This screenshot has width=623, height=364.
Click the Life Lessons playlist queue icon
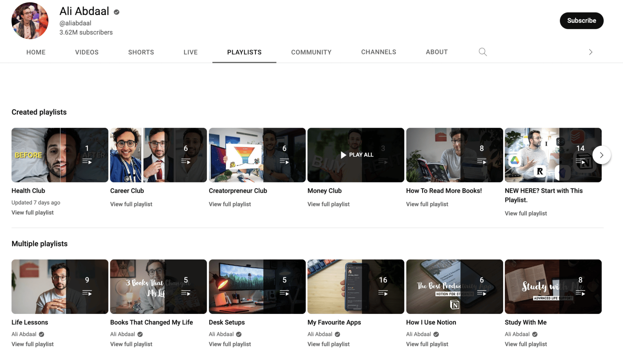[x=87, y=293]
